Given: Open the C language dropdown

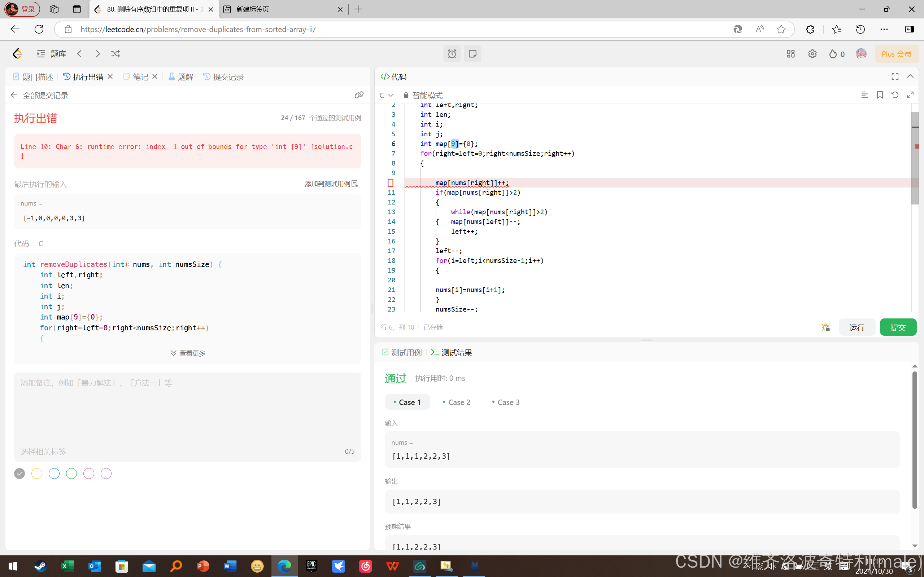Looking at the screenshot, I should tap(386, 95).
